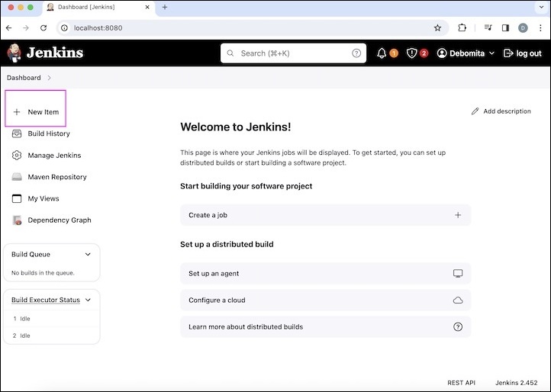The height and width of the screenshot is (392, 551).
Task: Click the log out link
Action: 523,53
